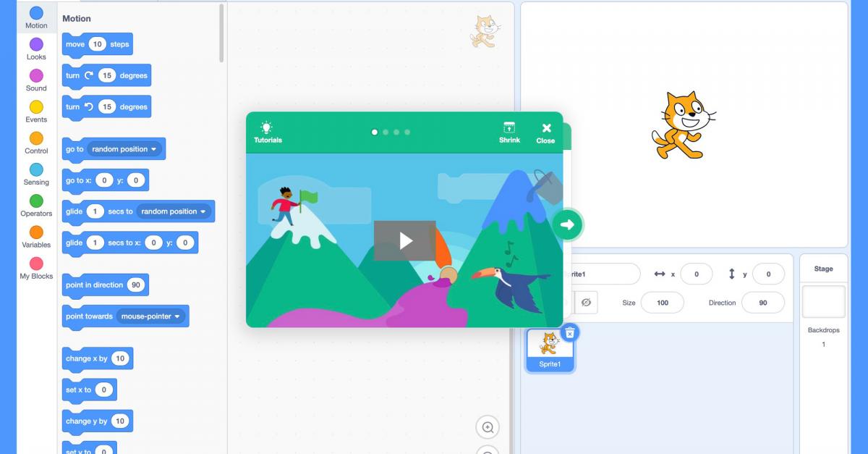Image resolution: width=868 pixels, height=454 pixels.
Task: Click the point in direction 90 field
Action: (x=135, y=285)
